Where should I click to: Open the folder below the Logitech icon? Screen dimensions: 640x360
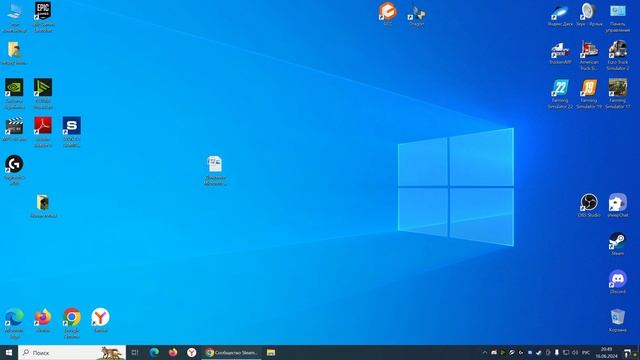pos(43,206)
